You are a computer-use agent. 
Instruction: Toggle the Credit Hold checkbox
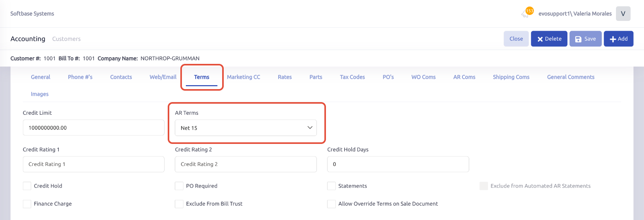(27, 186)
